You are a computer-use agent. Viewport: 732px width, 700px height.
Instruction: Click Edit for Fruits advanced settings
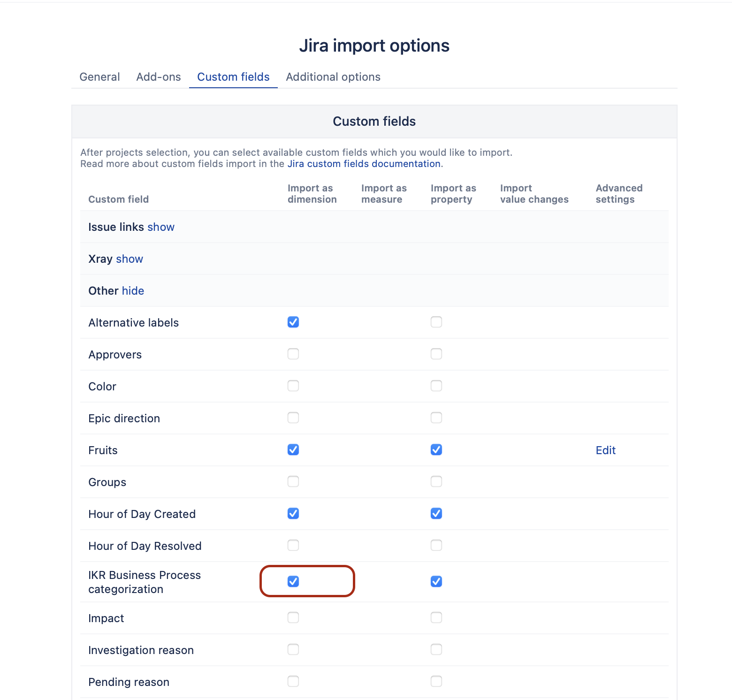[x=606, y=450]
